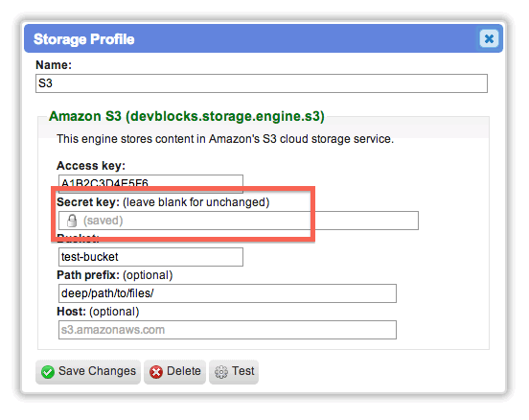
Task: Click the Name label above S3
Action: [x=54, y=65]
